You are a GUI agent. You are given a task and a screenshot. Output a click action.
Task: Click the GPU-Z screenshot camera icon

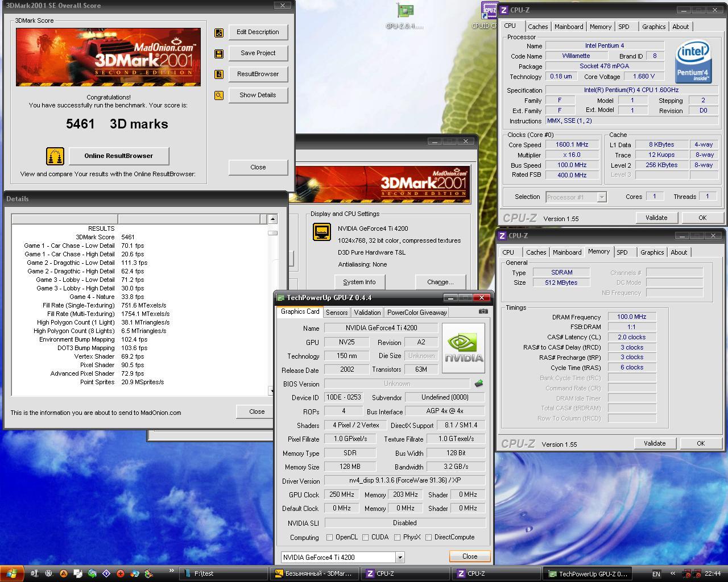coord(483,311)
